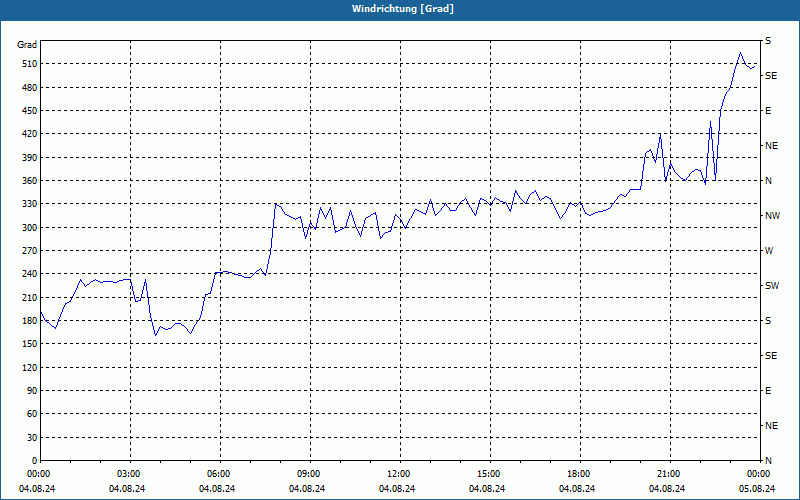This screenshot has height=500, width=800.
Task: Click the Grad unit label above the y-axis
Action: coord(27,45)
